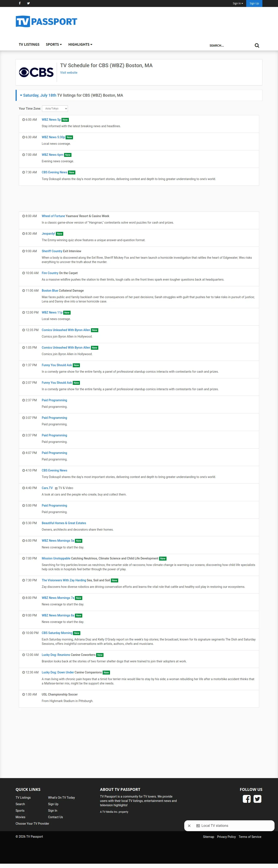Open Beautiful Homes & Great Estates listing
This screenshot has width=278, height=868.
64,523
